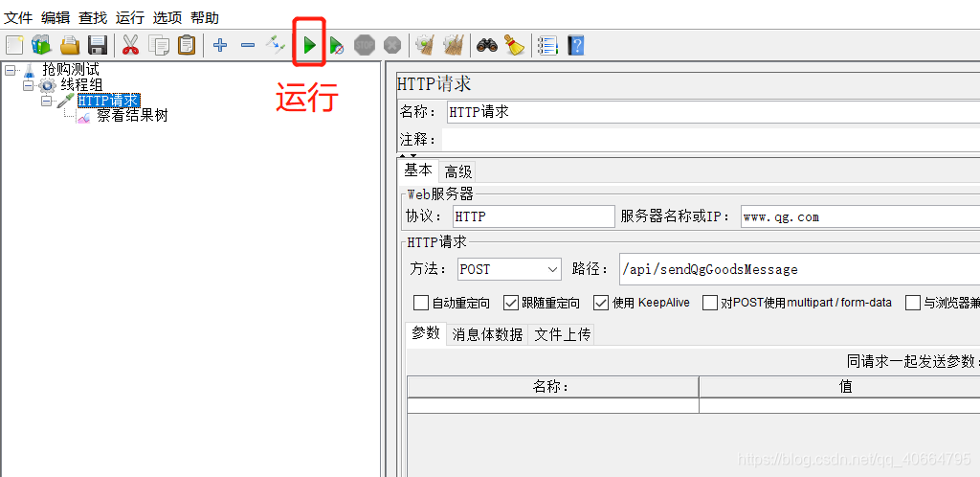Image resolution: width=980 pixels, height=477 pixels.
Task: Start the test with green play icon
Action: coord(309,45)
